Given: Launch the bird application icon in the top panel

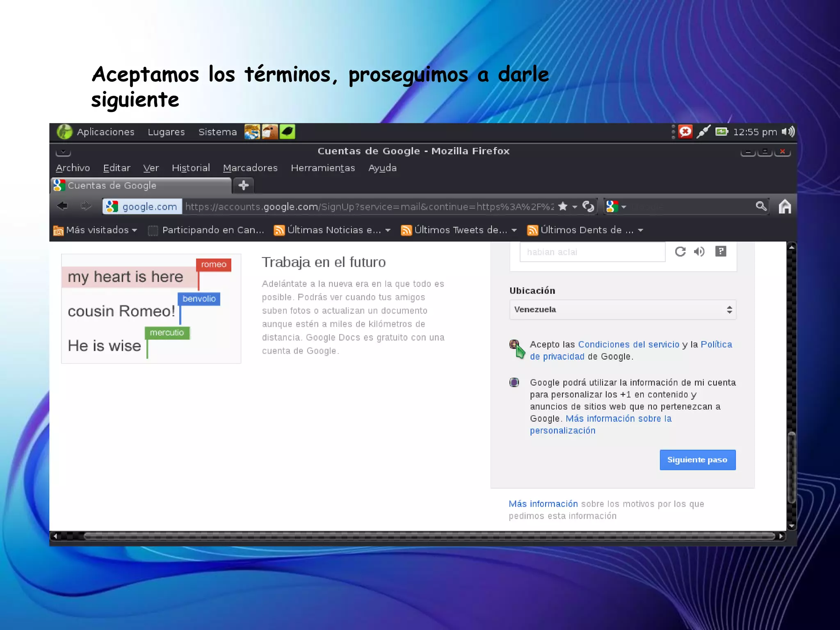Looking at the screenshot, I should coord(270,132).
